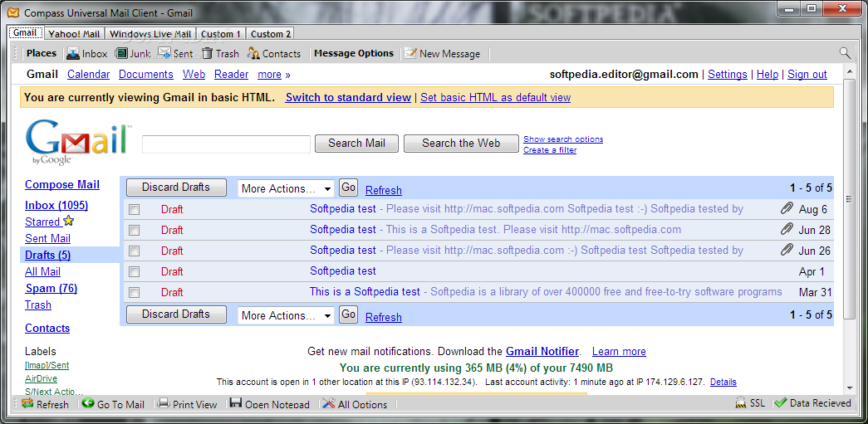Switch to the Gmail tab

click(x=25, y=33)
